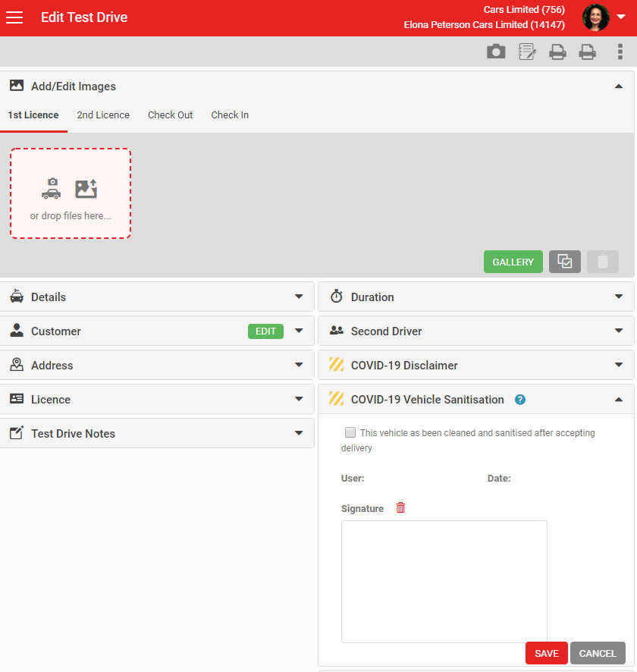Click 'Elona Peterson Cars Limited (14147)' text
This screenshot has width=637, height=672.
pyautogui.click(x=484, y=25)
